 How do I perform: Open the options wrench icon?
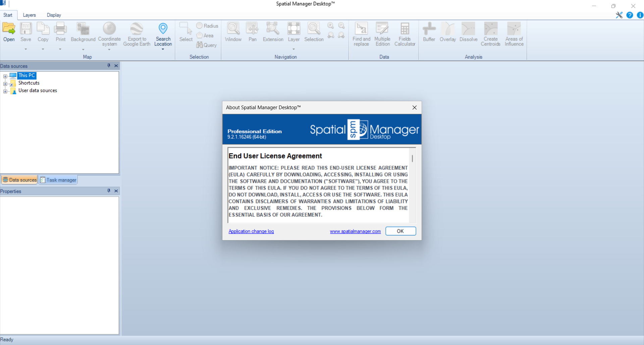pyautogui.click(x=619, y=15)
